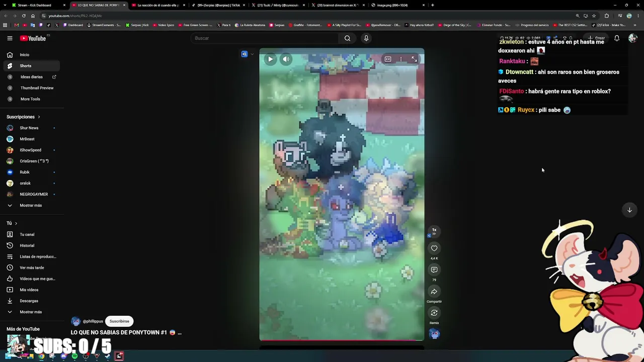
Task: Go to the next short arrow
Action: 629,210
